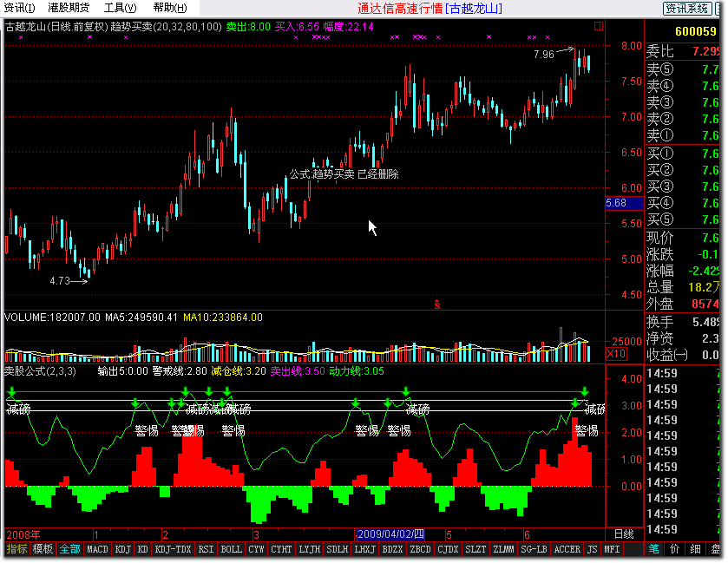Switch to the LHXJ indicator
The width and height of the screenshot is (728, 563).
365,549
